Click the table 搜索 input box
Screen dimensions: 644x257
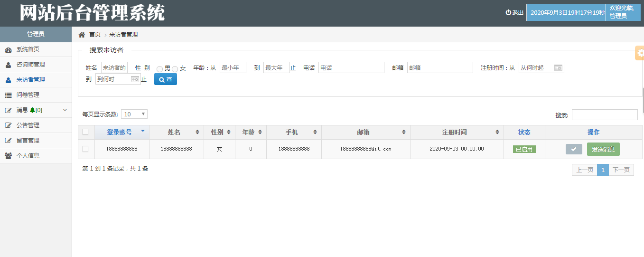(605, 114)
